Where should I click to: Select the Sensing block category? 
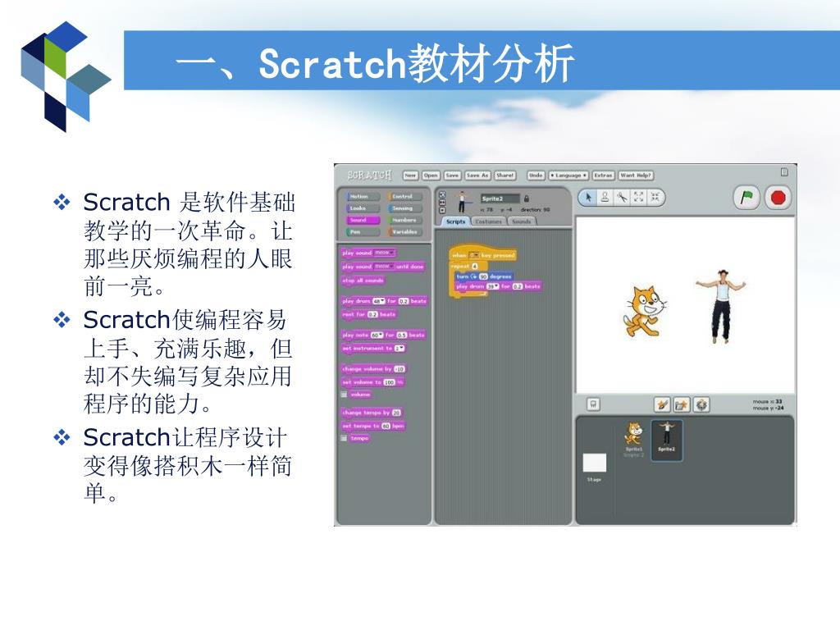click(405, 208)
